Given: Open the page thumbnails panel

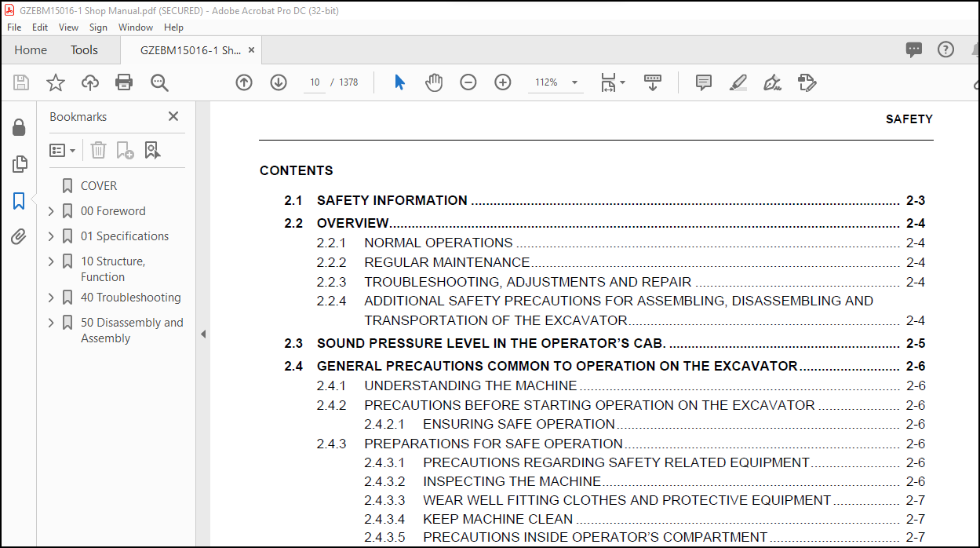Looking at the screenshot, I should (x=19, y=164).
